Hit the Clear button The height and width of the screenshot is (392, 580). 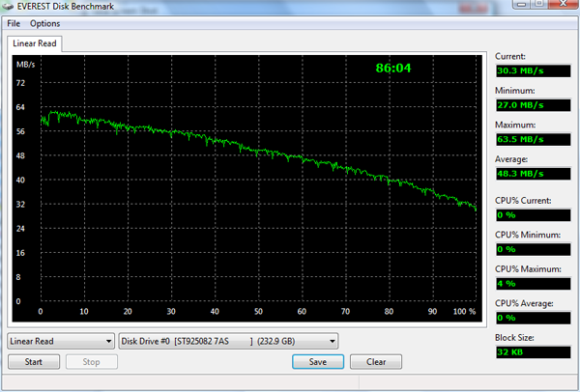click(x=376, y=362)
